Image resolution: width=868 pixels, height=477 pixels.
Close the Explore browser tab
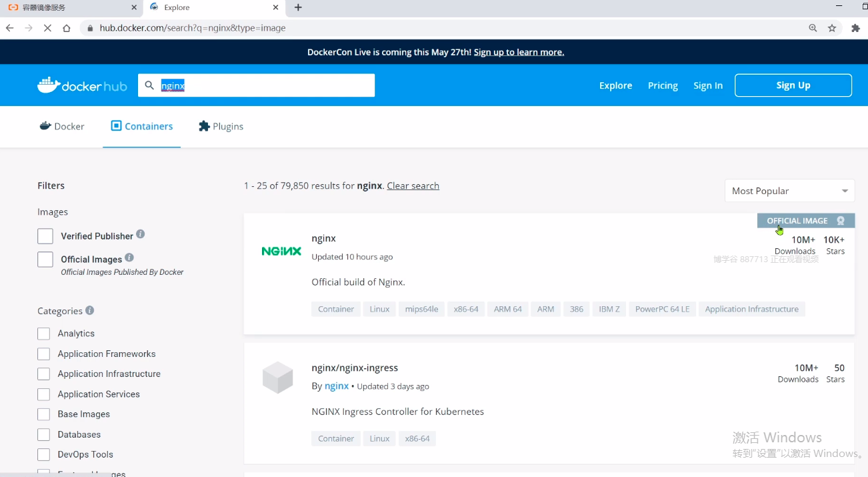coord(276,7)
